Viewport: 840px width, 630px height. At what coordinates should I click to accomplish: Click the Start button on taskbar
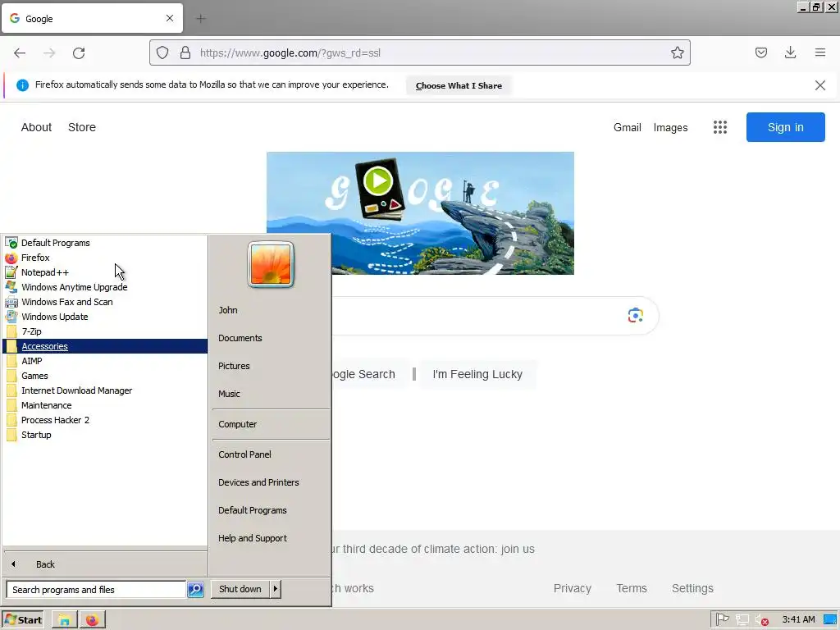tap(23, 620)
